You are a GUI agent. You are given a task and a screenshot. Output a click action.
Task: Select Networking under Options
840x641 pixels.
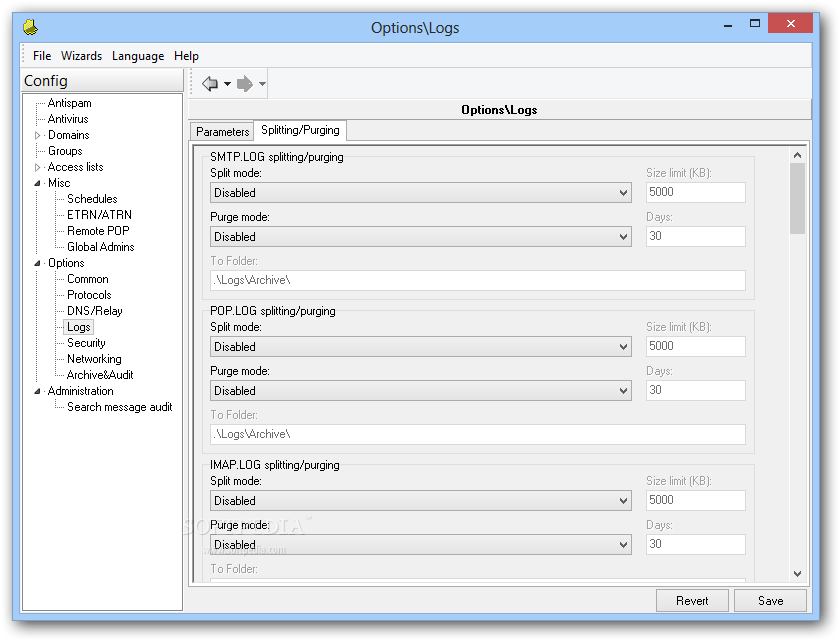pos(94,359)
